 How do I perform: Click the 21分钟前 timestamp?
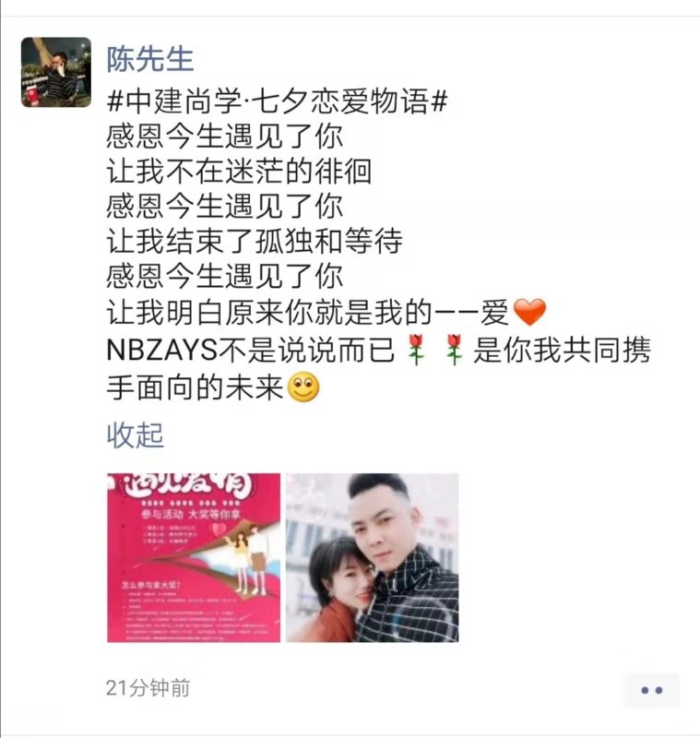tap(148, 688)
